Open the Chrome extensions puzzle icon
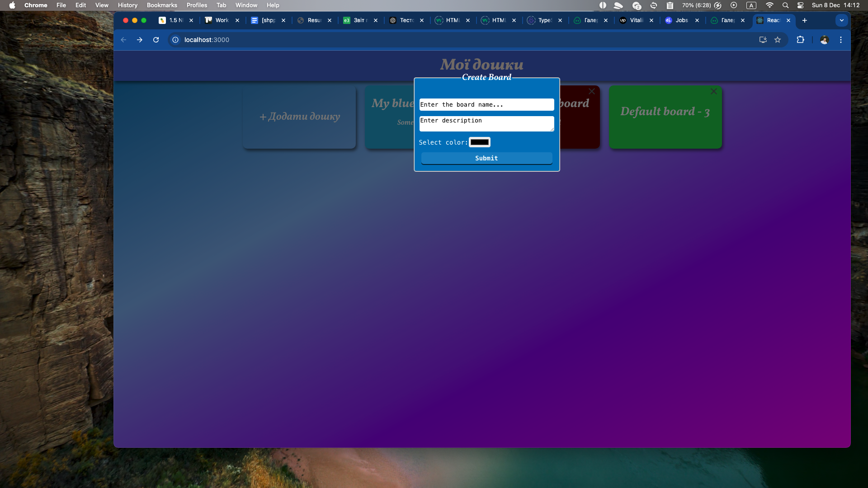 tap(800, 40)
